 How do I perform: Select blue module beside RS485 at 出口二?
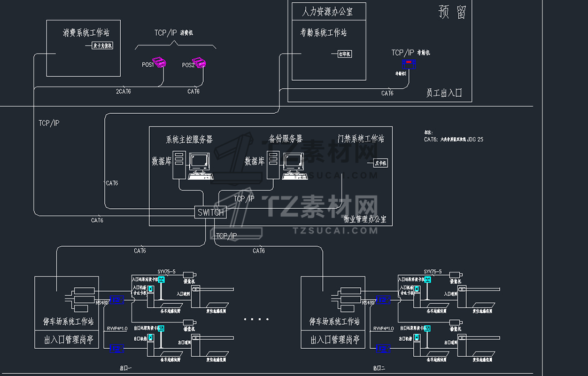pos(383,300)
